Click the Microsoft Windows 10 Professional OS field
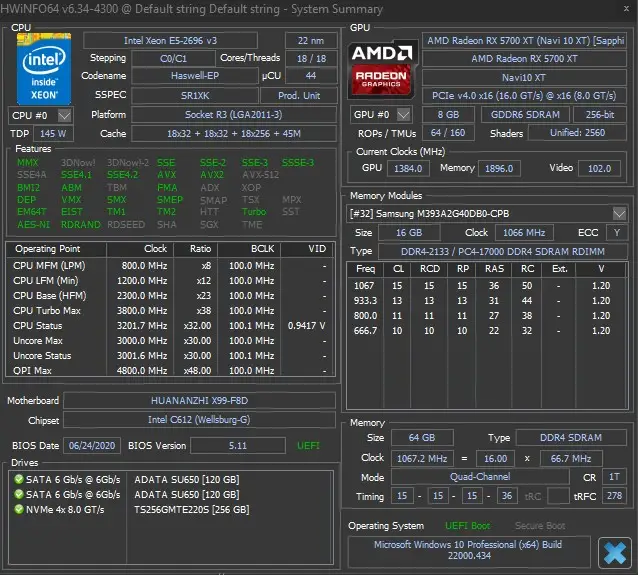638x575 pixels. point(469,550)
